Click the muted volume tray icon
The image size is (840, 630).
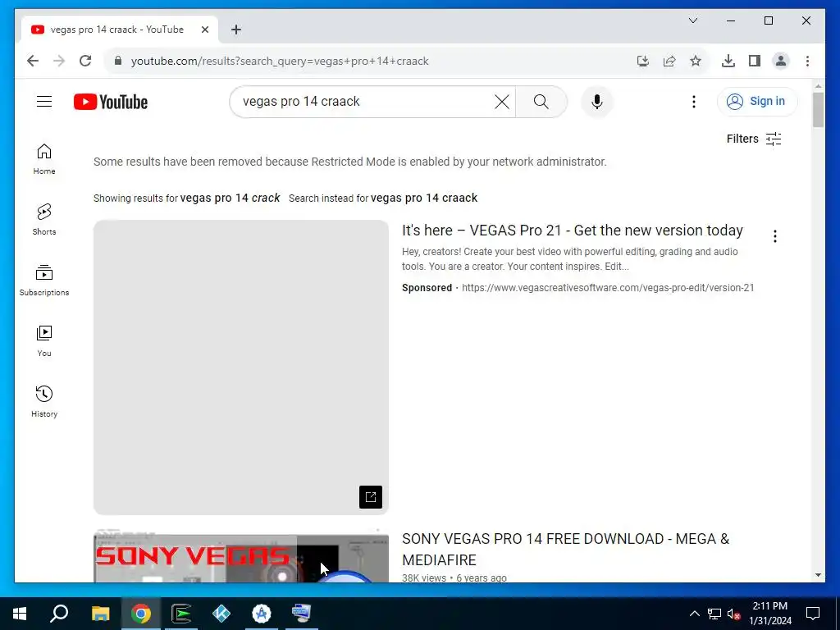(x=733, y=614)
